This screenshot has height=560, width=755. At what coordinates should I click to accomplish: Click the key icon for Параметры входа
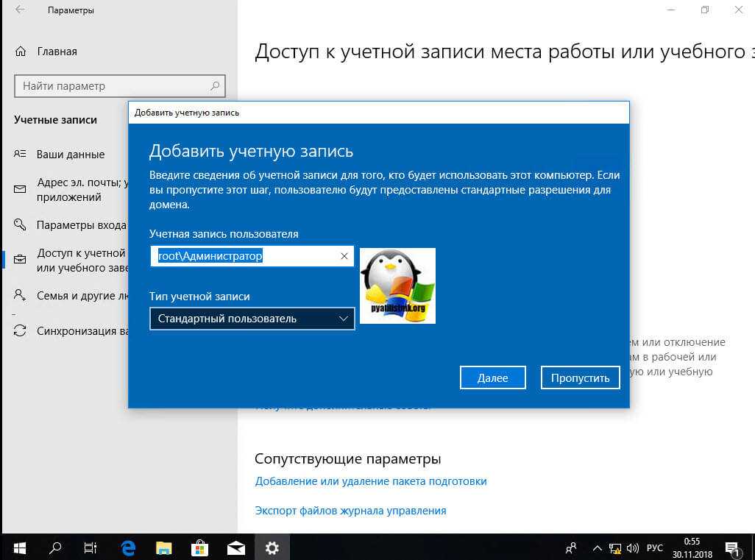(20, 224)
